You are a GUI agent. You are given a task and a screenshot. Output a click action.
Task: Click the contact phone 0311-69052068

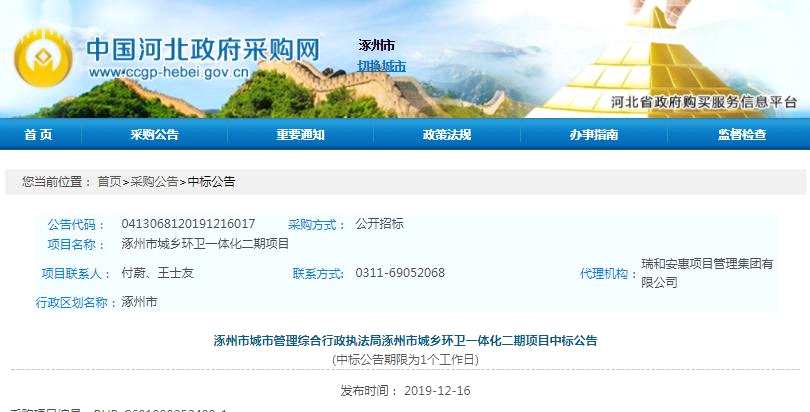click(x=400, y=273)
